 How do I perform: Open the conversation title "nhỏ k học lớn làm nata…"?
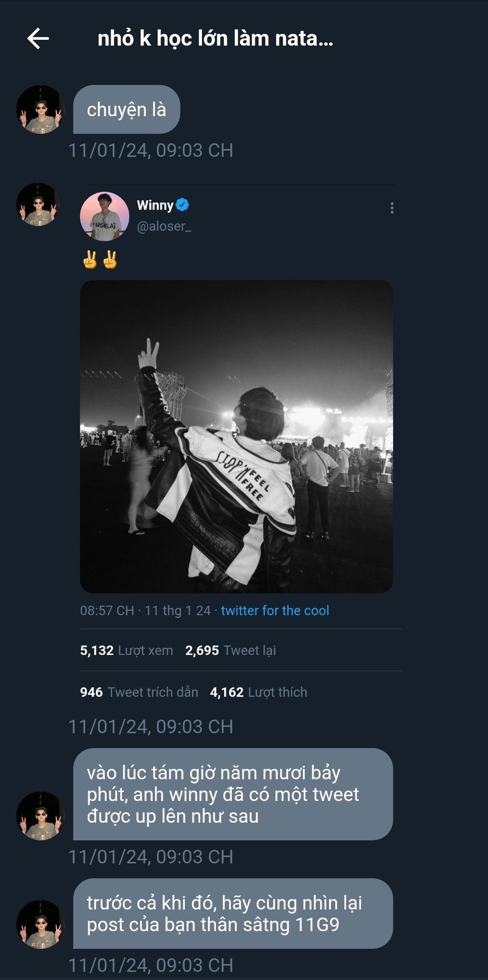(215, 39)
